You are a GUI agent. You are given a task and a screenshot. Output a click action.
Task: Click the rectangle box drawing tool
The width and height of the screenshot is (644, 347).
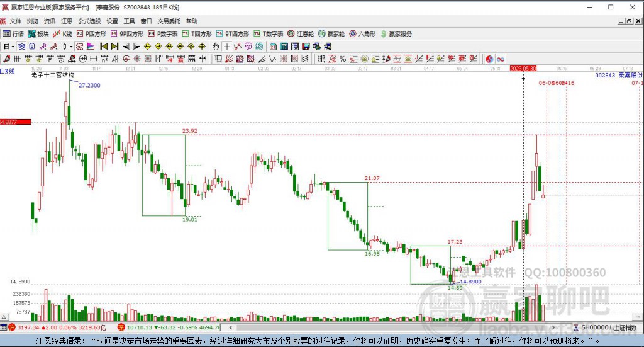218,59
